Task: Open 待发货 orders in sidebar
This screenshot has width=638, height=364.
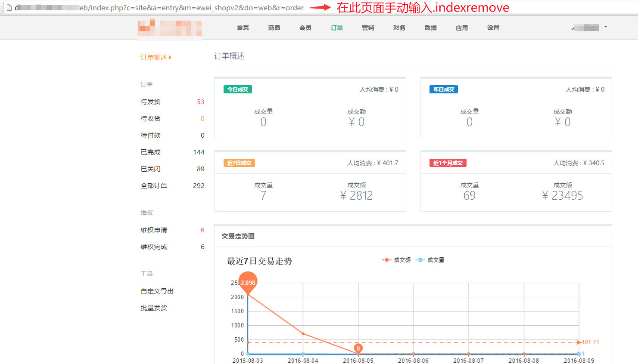Action: click(150, 102)
